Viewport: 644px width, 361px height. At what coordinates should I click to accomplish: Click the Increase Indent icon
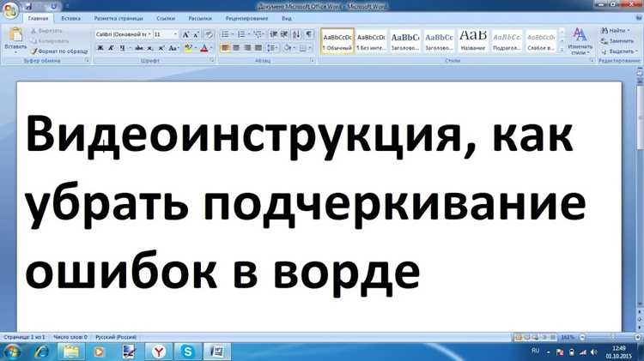[x=284, y=34]
